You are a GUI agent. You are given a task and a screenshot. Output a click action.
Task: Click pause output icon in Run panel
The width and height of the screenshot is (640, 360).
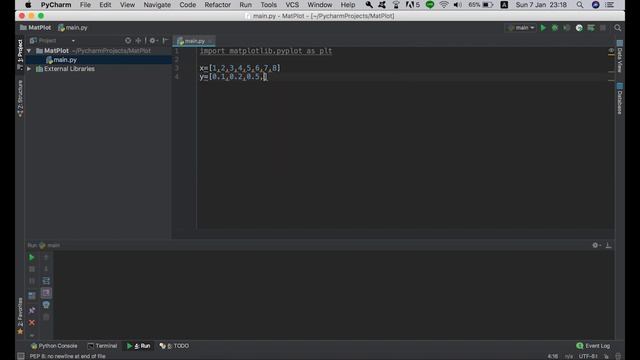pyautogui.click(x=31, y=281)
